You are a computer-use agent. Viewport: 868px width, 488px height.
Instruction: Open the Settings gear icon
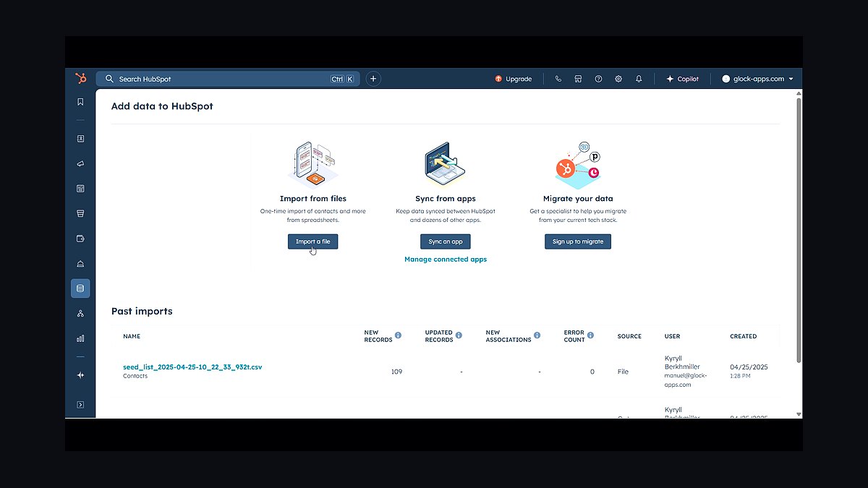618,79
